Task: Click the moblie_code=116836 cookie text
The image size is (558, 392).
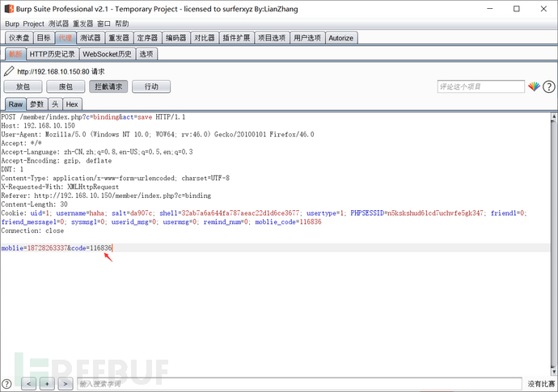Action: (x=288, y=222)
